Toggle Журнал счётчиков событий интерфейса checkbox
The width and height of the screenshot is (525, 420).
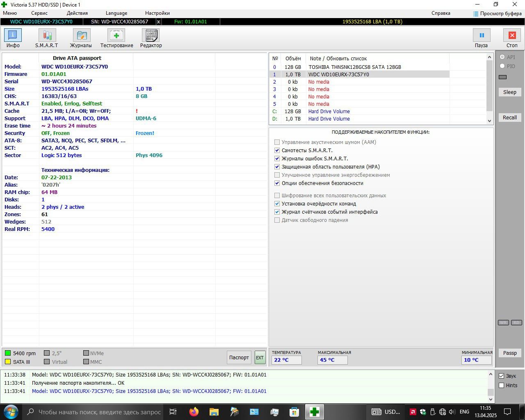277,212
